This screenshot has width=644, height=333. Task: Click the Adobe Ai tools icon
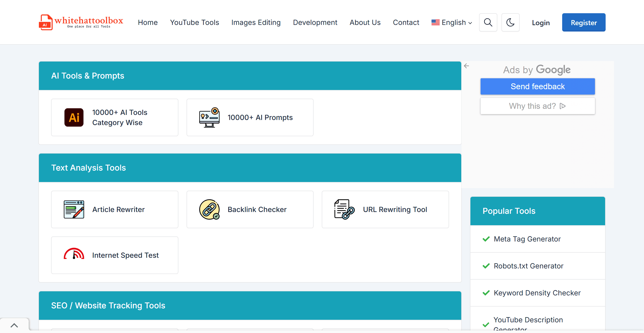pos(74,117)
